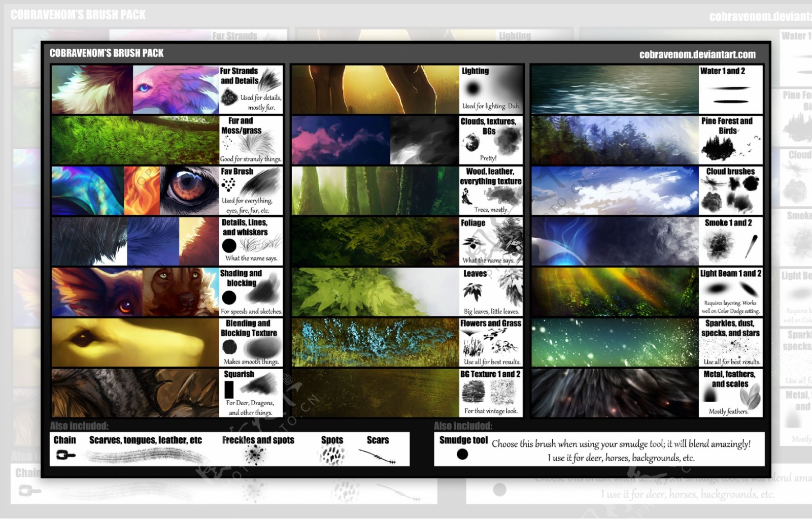Click the 'Big leaves, little leaves.' caption
The width and height of the screenshot is (812, 519).
point(491,311)
